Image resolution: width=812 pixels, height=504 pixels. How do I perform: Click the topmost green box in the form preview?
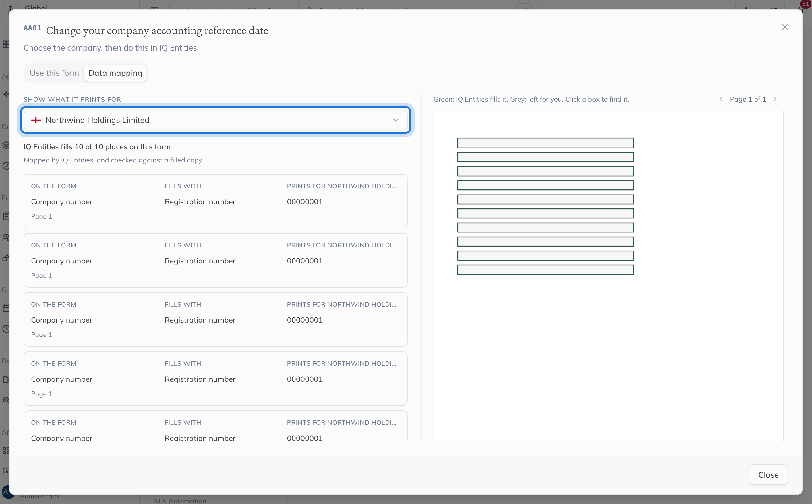[x=545, y=143]
